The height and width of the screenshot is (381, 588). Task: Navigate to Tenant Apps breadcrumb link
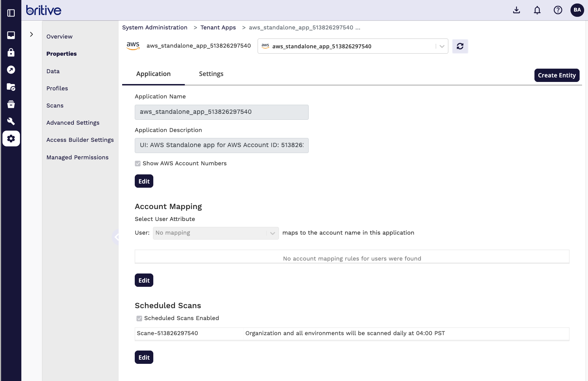(218, 28)
